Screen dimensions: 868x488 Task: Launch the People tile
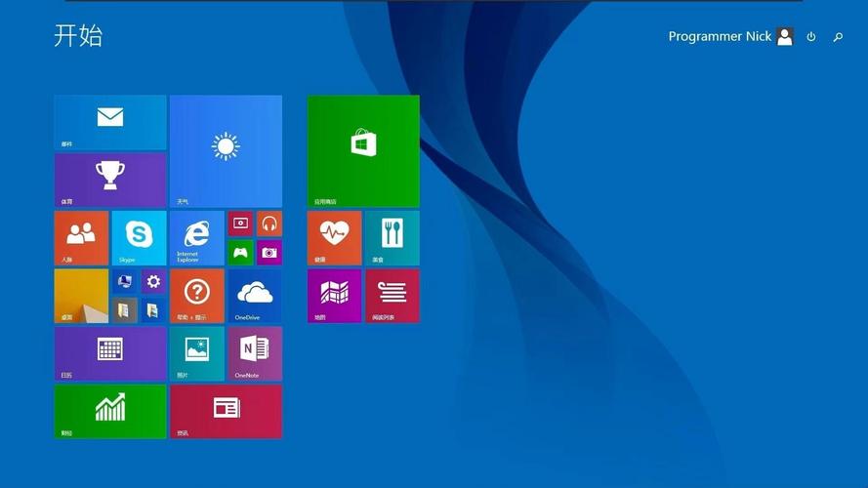(81, 238)
